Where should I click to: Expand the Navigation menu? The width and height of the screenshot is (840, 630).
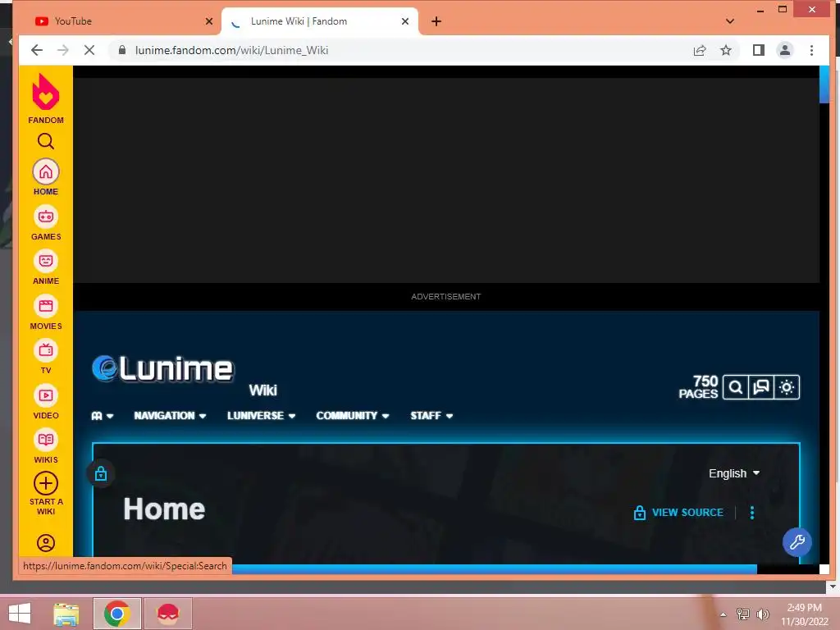pos(170,416)
